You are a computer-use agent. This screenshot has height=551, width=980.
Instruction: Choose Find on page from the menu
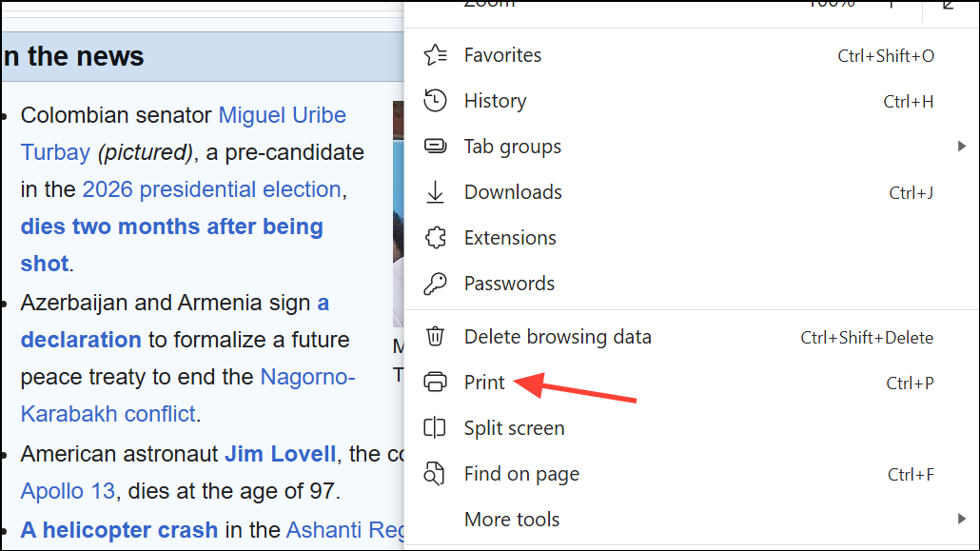click(521, 474)
